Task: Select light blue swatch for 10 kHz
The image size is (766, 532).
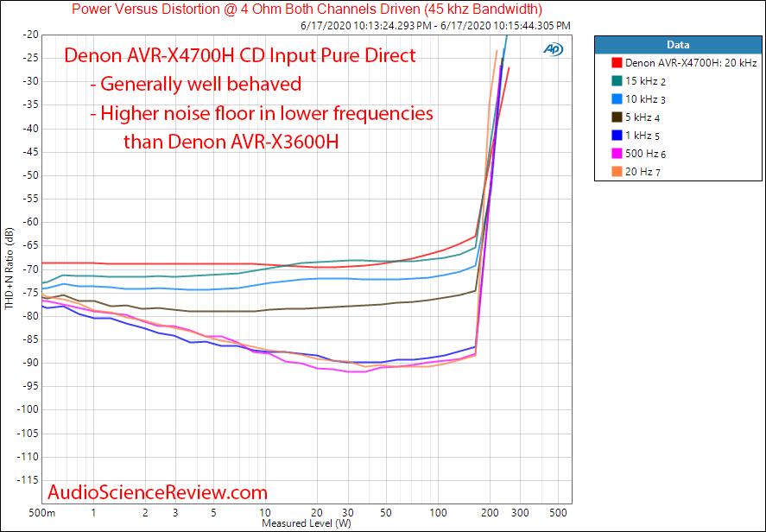Action: point(617,99)
